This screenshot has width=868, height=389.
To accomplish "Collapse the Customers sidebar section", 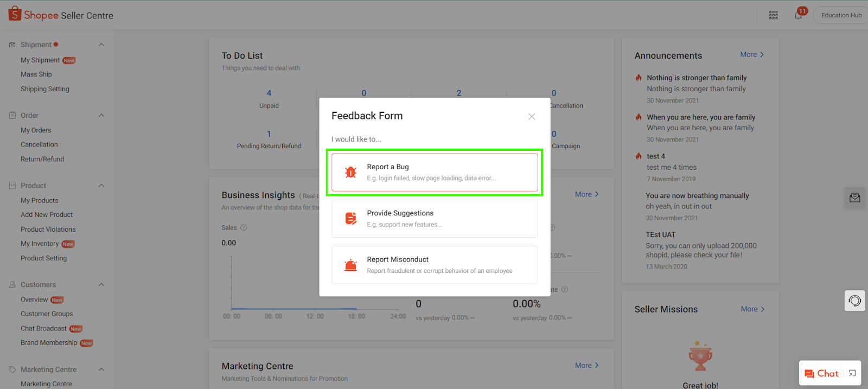I will coord(101,285).
